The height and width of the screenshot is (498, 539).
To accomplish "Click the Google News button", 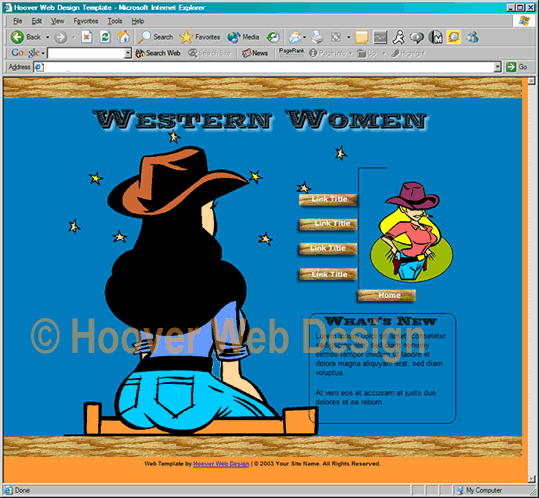I will click(255, 53).
